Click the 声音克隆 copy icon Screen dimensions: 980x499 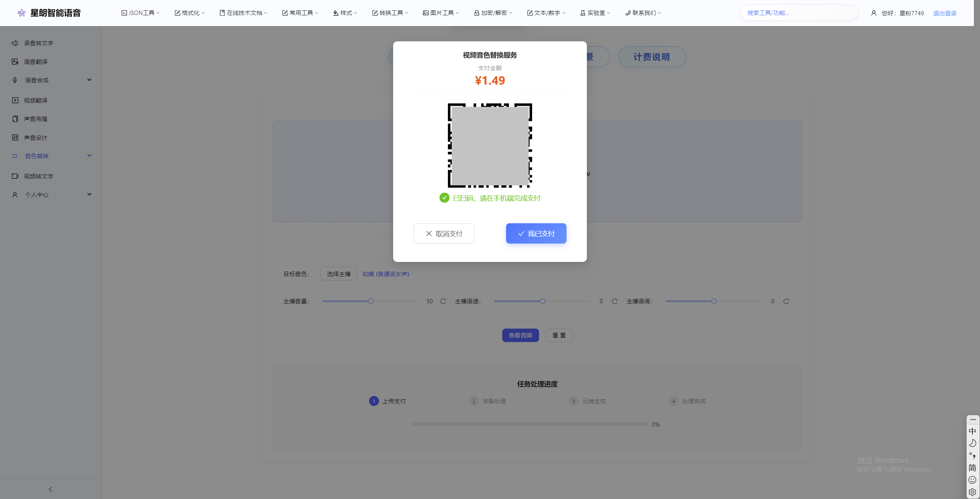pos(15,119)
